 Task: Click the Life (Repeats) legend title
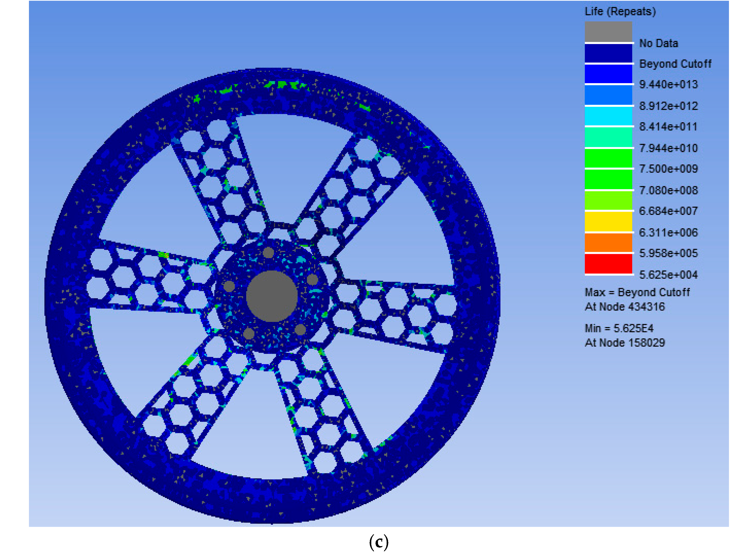620,12
